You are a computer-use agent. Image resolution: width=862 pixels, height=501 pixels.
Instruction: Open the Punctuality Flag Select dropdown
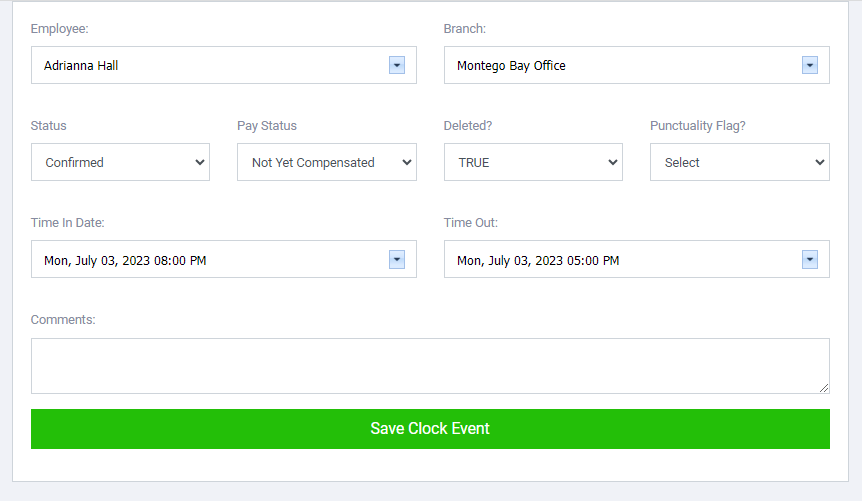tap(740, 162)
